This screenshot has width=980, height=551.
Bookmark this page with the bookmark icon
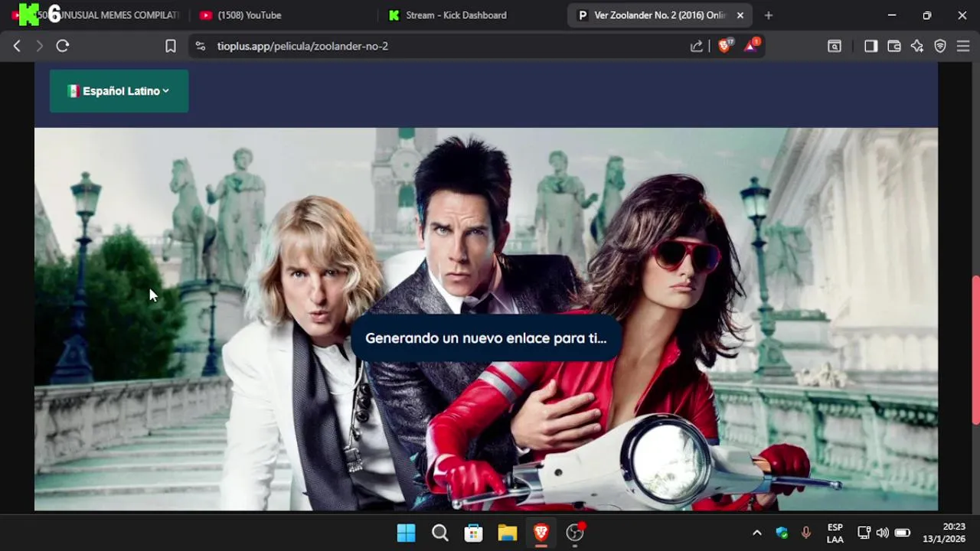click(171, 46)
